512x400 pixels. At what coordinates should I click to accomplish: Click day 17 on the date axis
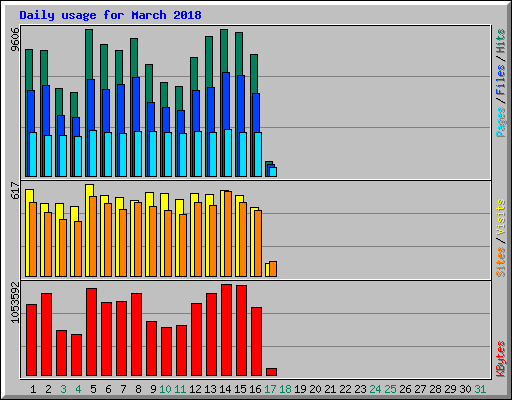coord(270,389)
